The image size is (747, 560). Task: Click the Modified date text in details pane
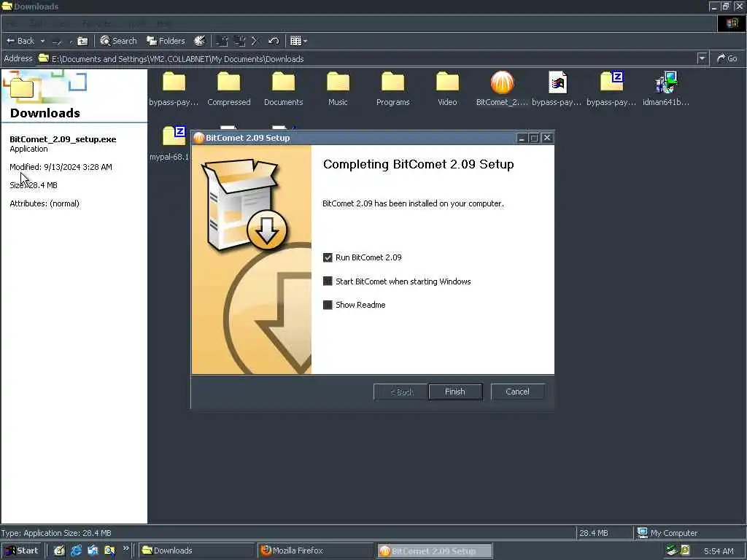[x=61, y=167]
